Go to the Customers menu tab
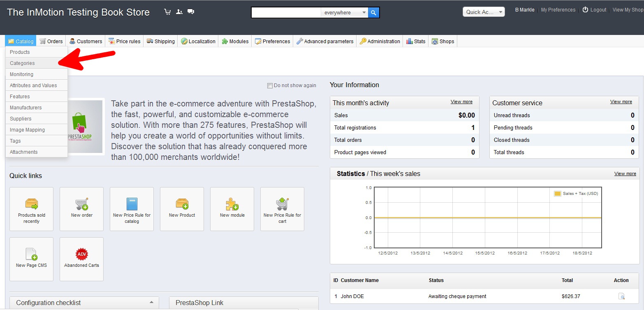 coord(86,41)
